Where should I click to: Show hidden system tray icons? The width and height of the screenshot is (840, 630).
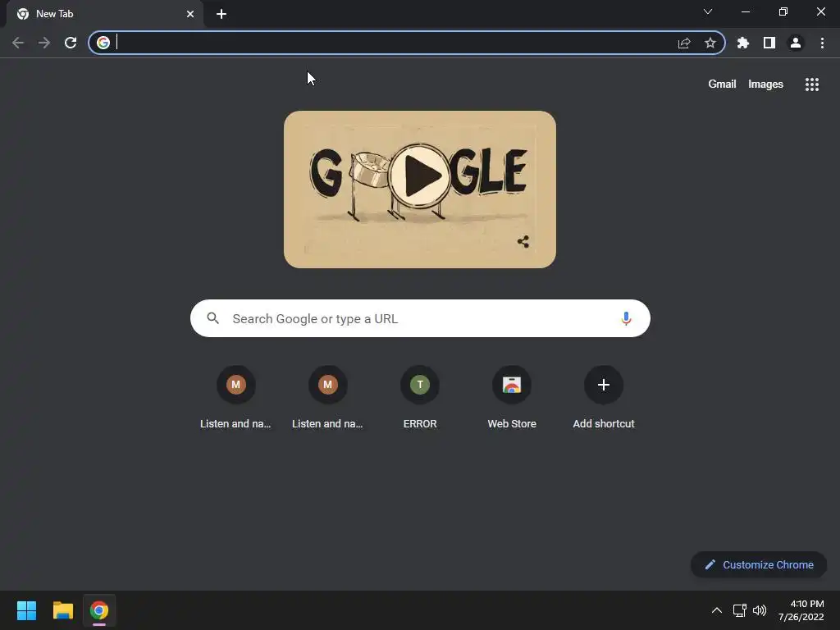pyautogui.click(x=716, y=610)
